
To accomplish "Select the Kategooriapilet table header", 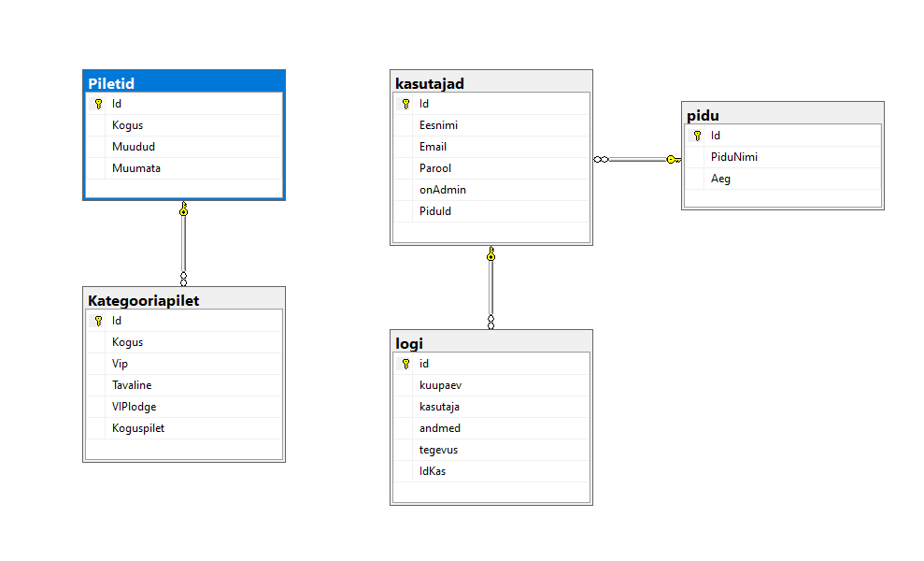I will [x=184, y=300].
